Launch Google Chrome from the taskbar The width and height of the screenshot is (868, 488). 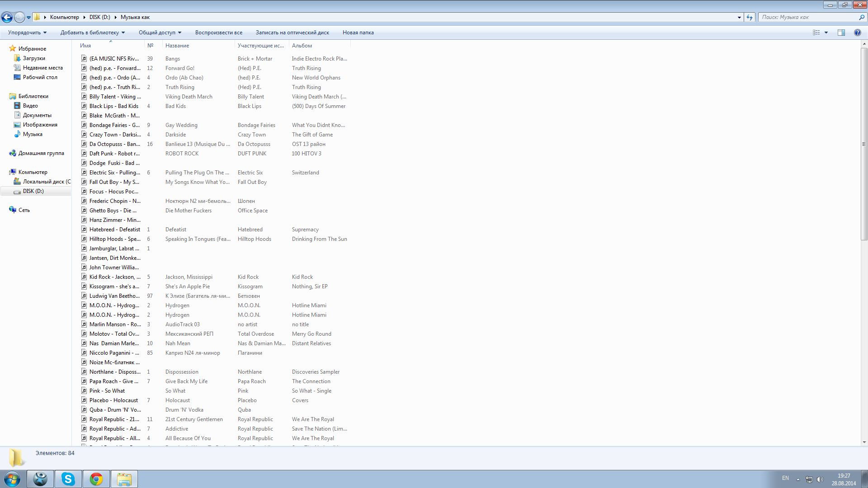pyautogui.click(x=96, y=479)
